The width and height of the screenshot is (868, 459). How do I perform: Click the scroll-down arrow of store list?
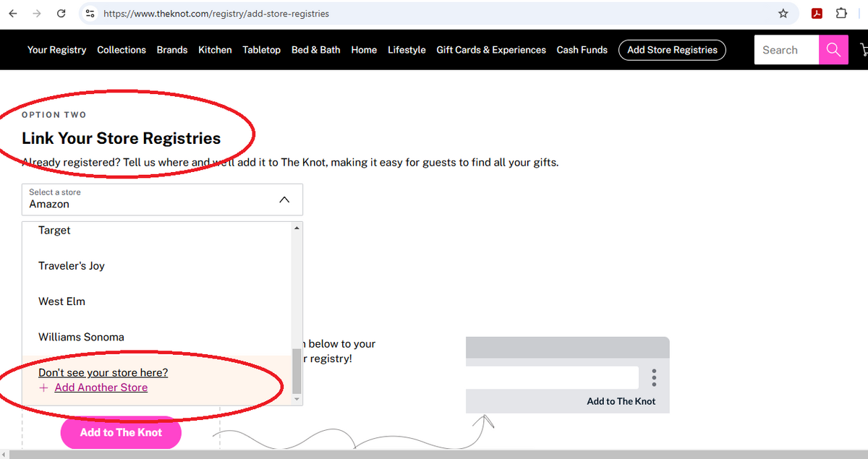pos(297,399)
